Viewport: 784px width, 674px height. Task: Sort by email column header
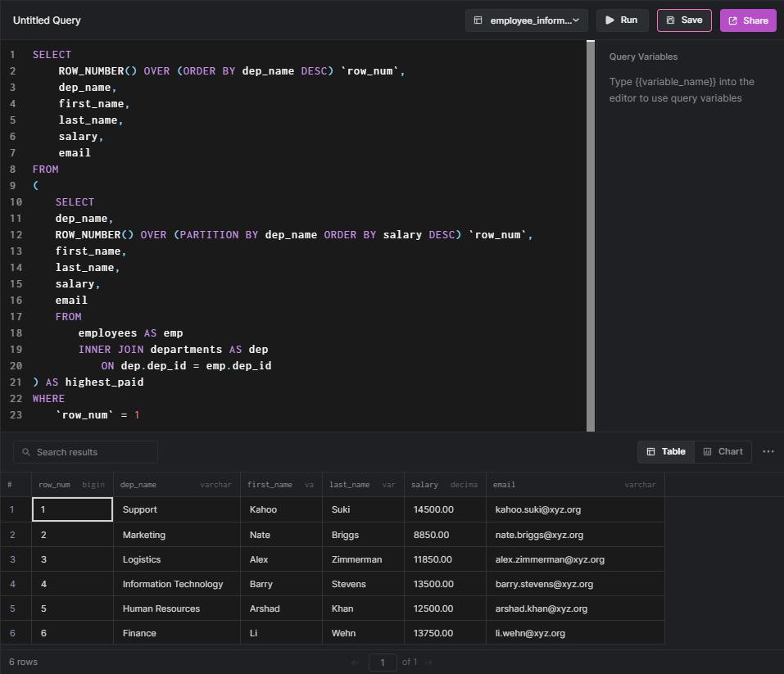(x=575, y=485)
